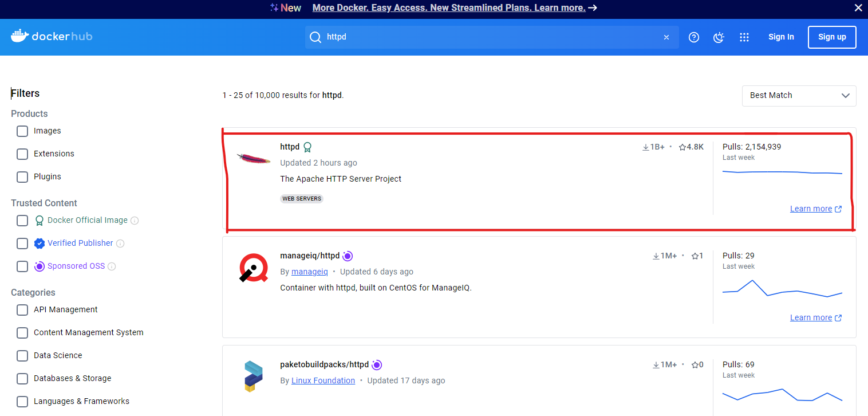Screen dimensions: 868x416
Task: Enable the Sponsored OSS filter
Action: [22, 266]
